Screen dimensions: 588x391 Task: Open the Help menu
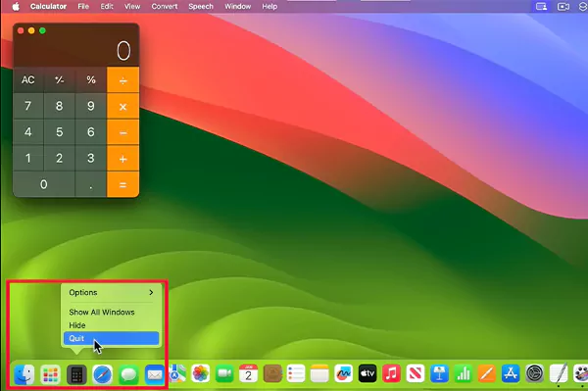click(269, 7)
